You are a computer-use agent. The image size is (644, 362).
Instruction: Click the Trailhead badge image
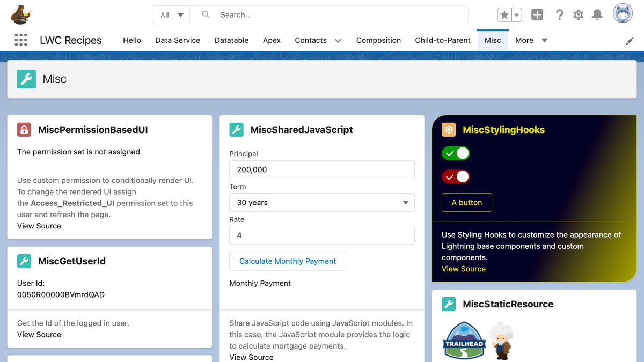(465, 341)
